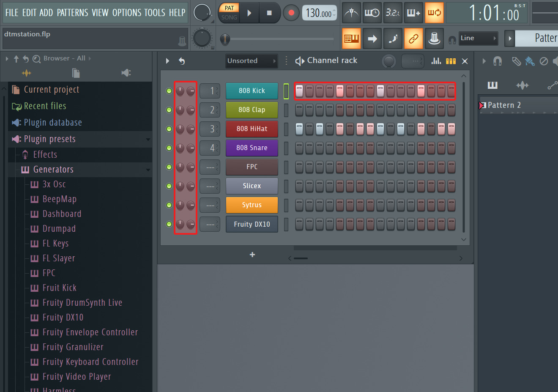Select Fruit Kick in Generators list
Screen dimensions: 558x392
coord(60,288)
